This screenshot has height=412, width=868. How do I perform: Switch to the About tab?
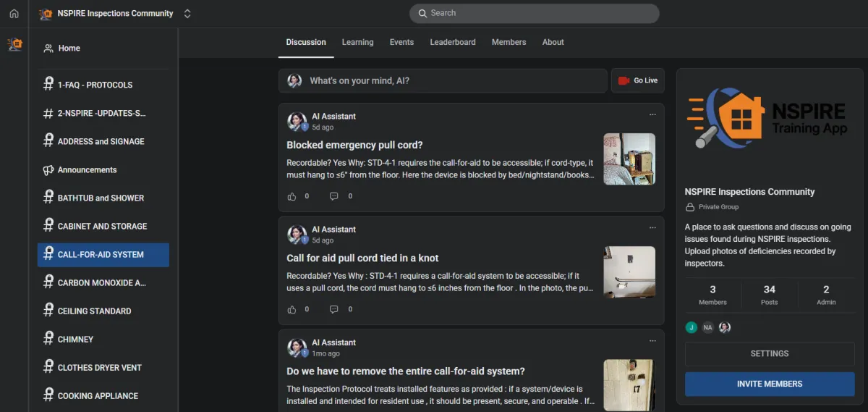coord(553,42)
